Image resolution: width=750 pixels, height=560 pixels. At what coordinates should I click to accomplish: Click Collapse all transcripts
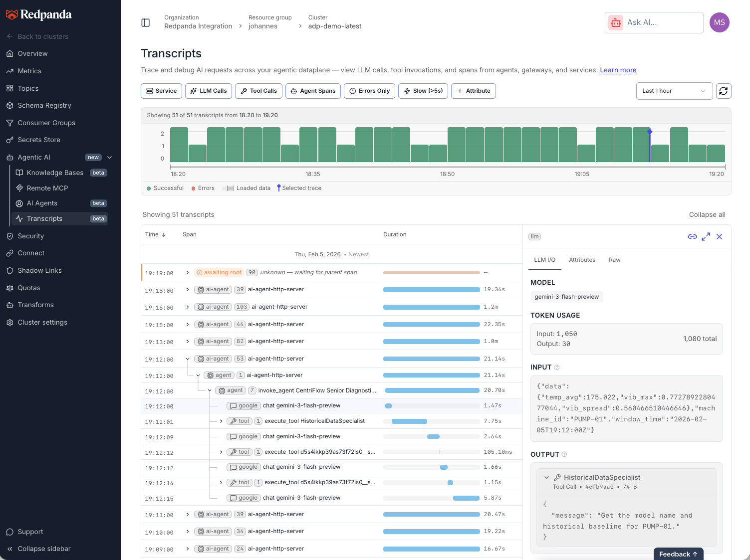tap(707, 215)
